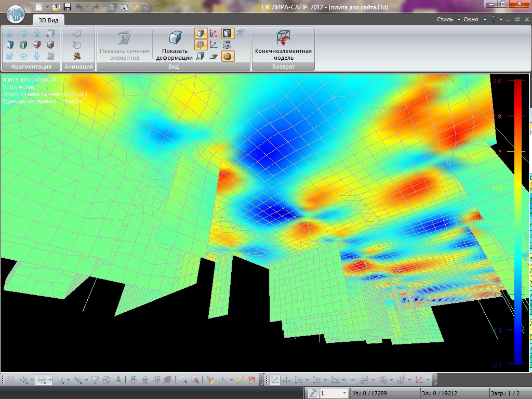Select the 3D Вид ribbon tab
This screenshot has width=532, height=399.
49,20
